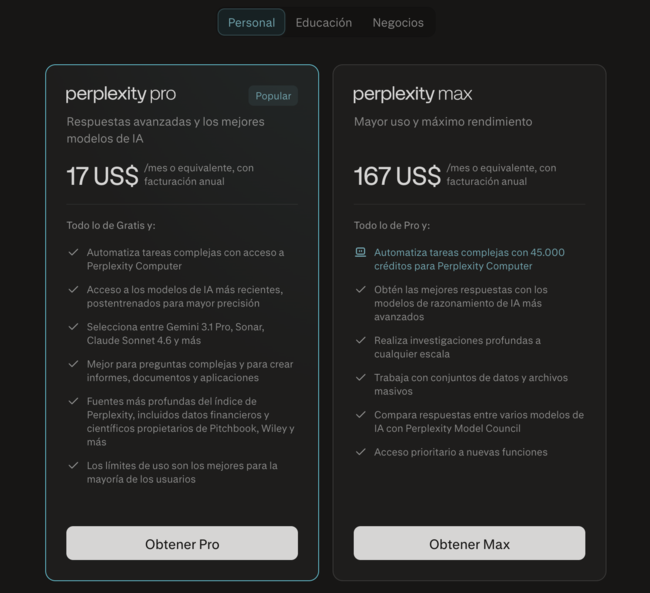Screen dimensions: 650x593
Task: Click the 167 US$ Max price
Action: (397, 176)
